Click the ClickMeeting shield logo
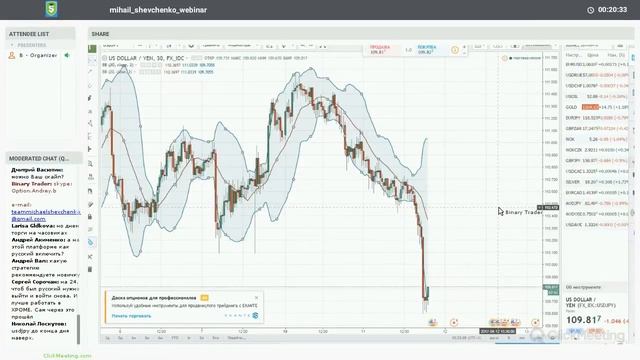The width and height of the screenshot is (640, 360). click(51, 9)
